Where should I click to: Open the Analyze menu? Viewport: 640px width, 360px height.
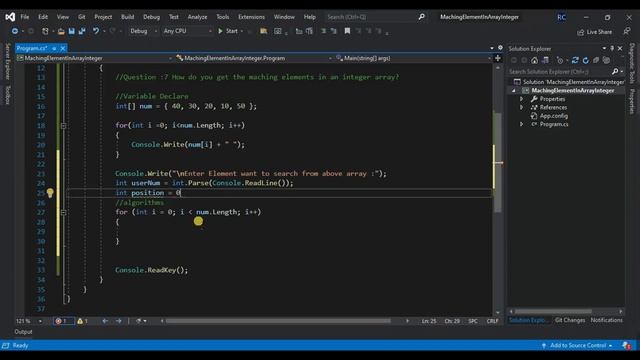pos(198,17)
